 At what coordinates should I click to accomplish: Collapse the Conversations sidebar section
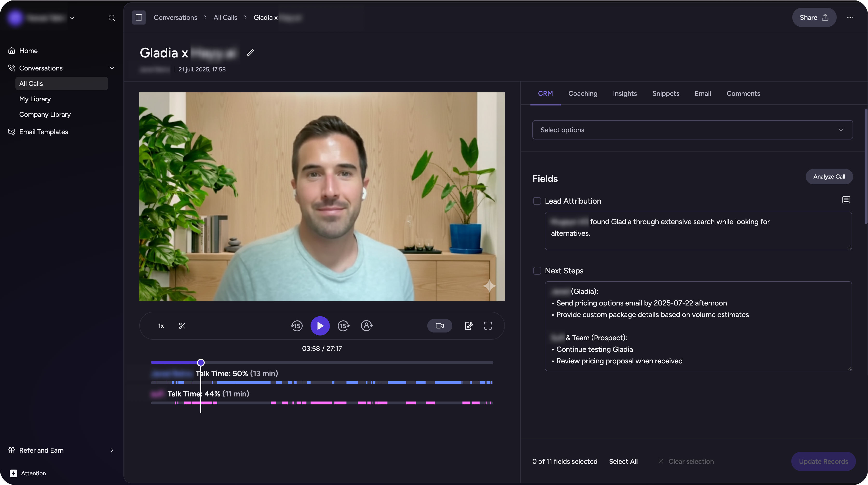point(112,68)
